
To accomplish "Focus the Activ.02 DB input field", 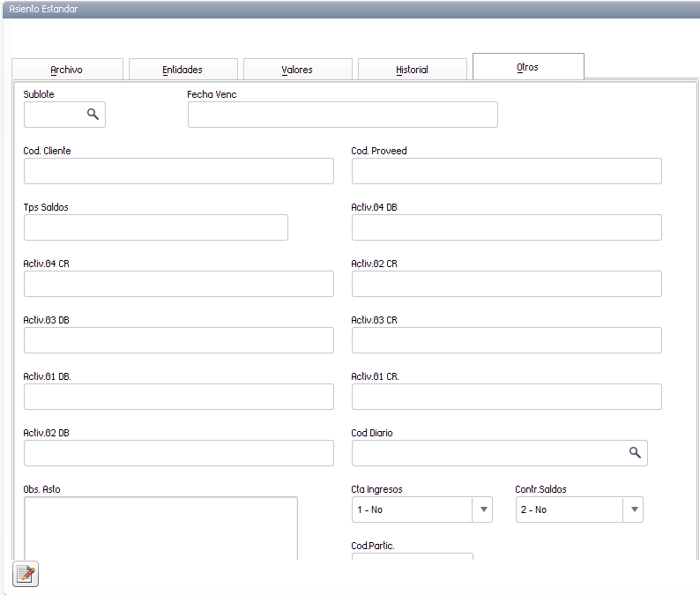I will click(x=179, y=453).
